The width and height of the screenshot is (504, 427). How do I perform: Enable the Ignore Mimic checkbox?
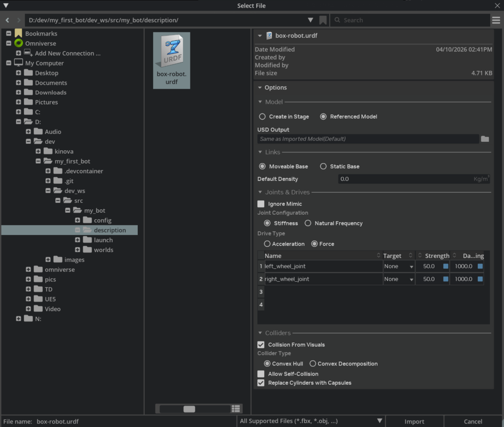coord(261,204)
